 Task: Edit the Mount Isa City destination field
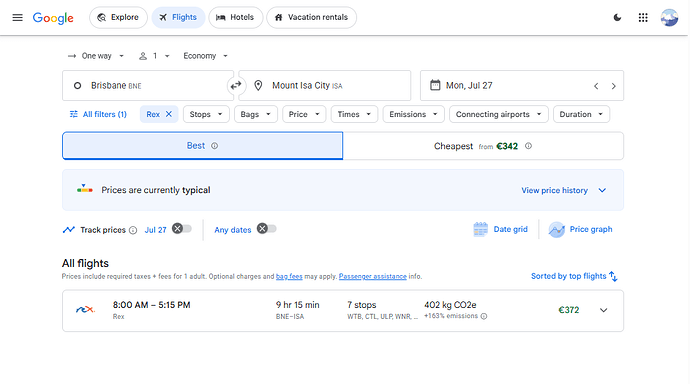coord(325,85)
